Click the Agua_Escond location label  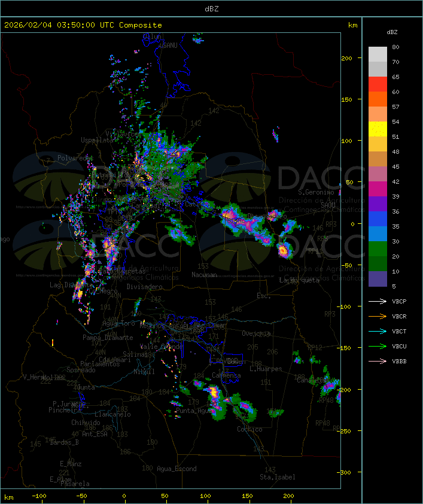pyautogui.click(x=176, y=469)
